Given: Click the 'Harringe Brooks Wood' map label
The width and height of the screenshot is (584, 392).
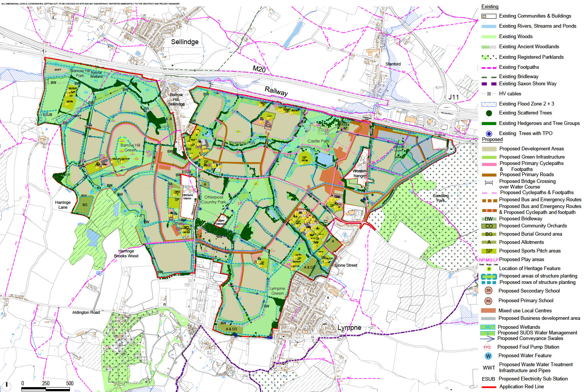Looking at the screenshot, I should coord(126,254).
